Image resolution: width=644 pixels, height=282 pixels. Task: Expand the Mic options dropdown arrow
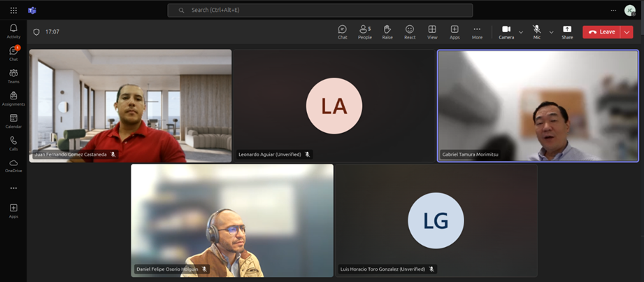point(551,32)
